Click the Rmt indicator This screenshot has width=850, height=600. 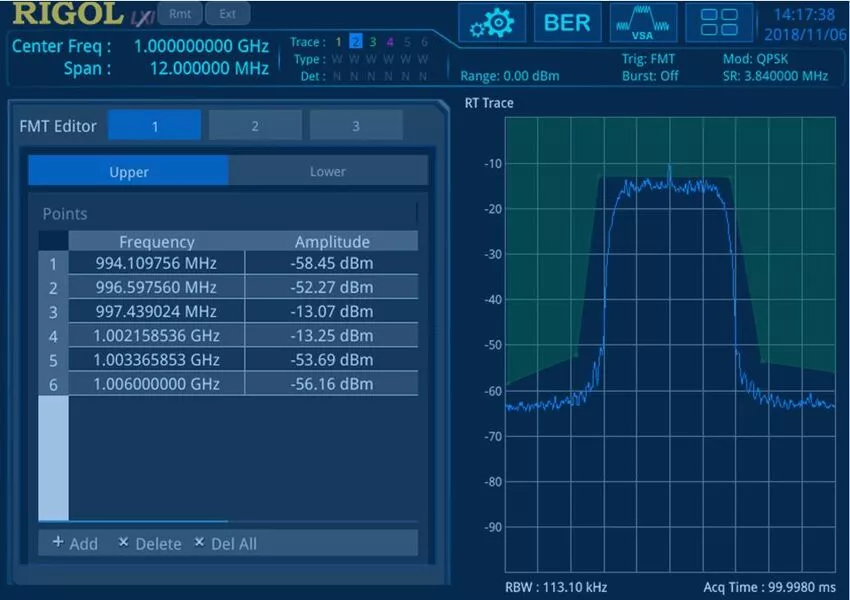coord(180,14)
